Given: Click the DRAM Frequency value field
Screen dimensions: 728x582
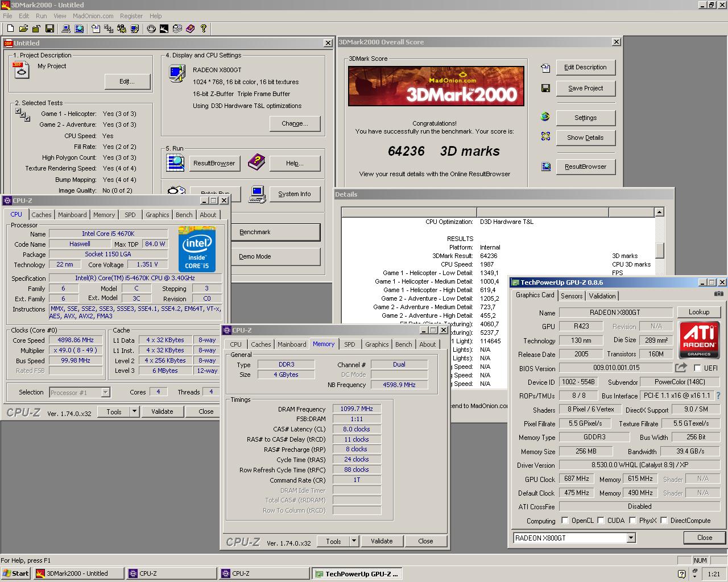Looking at the screenshot, I should (357, 409).
